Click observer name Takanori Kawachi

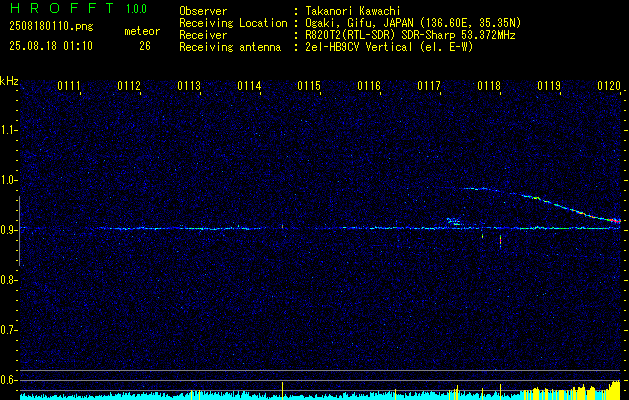pos(353,11)
